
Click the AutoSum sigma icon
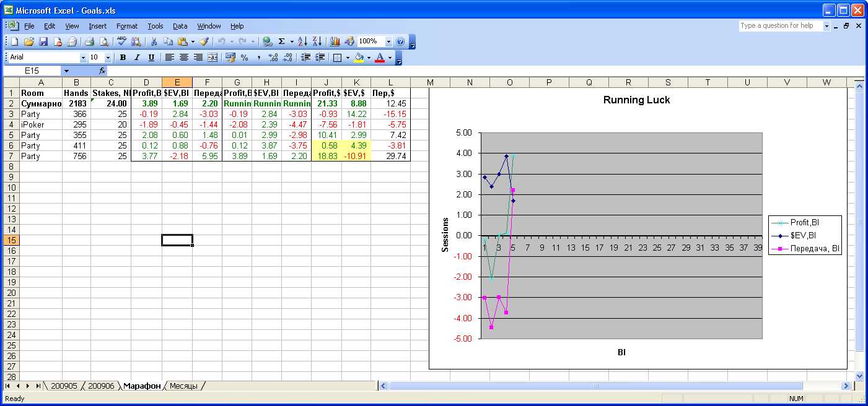click(x=282, y=41)
